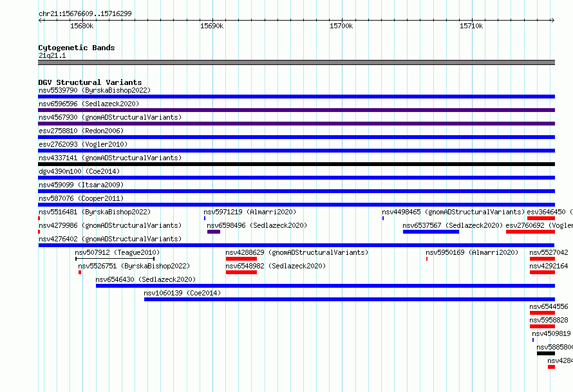This screenshot has height=392, width=573.
Task: Select the blue bar under nsv1060139
Action: (x=350, y=299)
